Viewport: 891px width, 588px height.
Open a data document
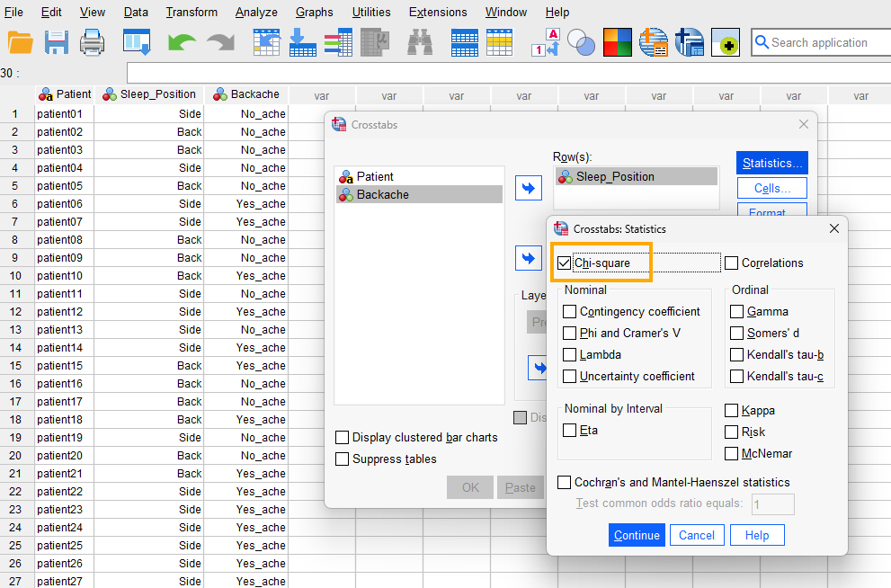point(20,42)
